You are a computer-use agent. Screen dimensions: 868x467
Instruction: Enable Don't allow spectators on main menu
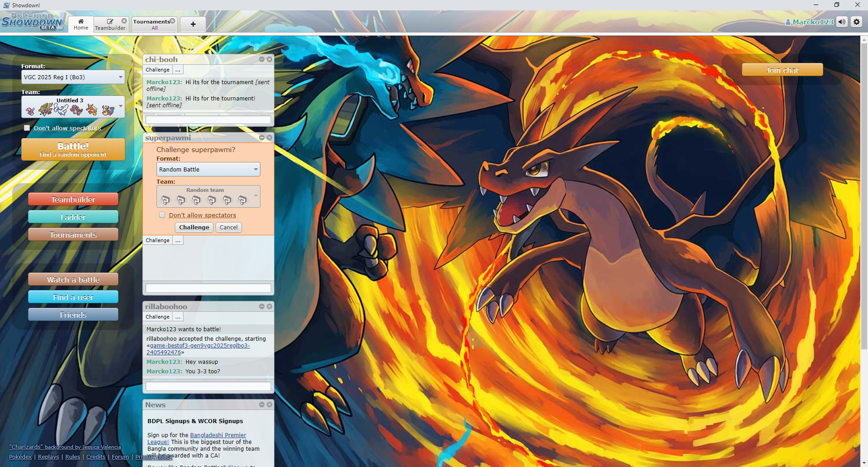(x=27, y=128)
